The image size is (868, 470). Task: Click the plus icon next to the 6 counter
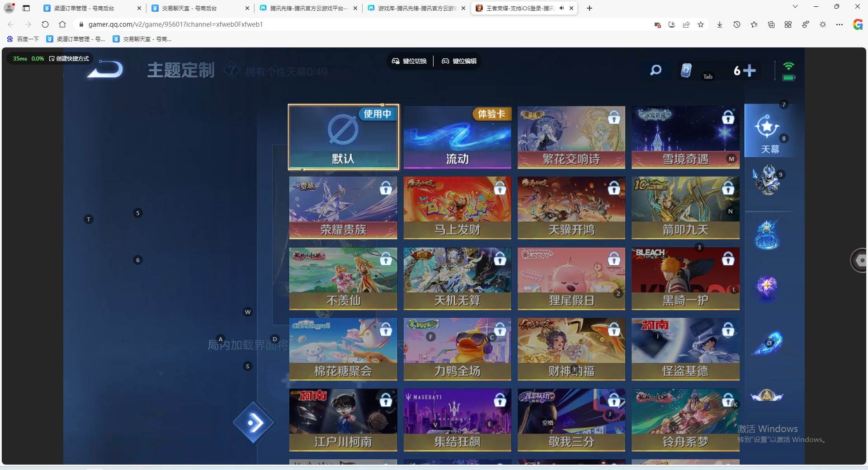[x=750, y=70]
